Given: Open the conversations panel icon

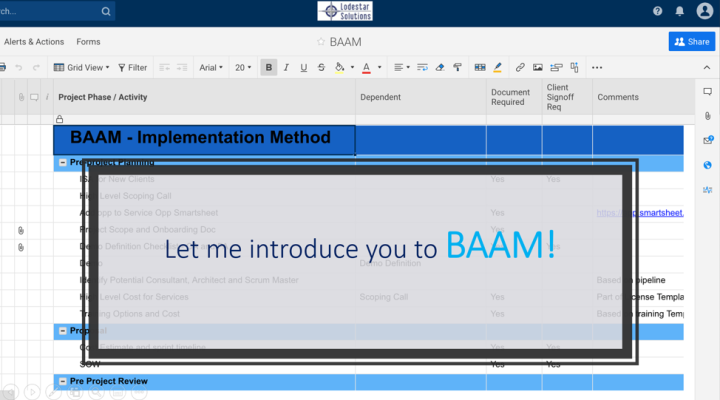Looking at the screenshot, I should (x=708, y=92).
